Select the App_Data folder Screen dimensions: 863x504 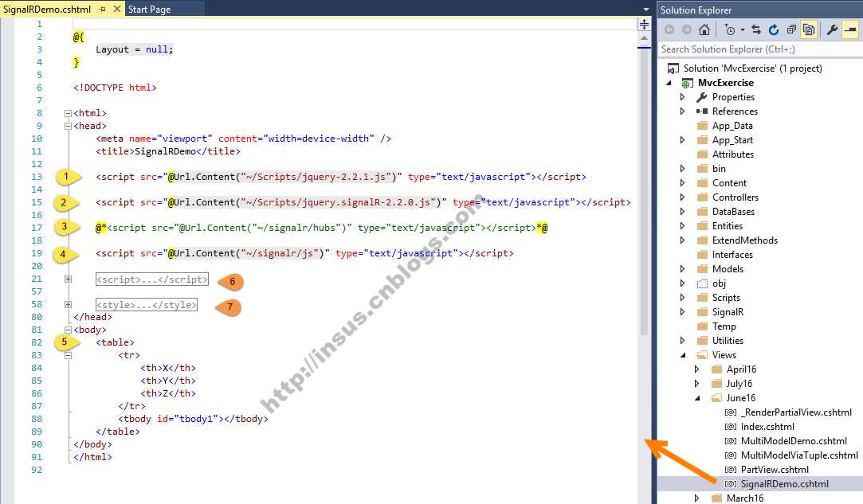[x=732, y=126]
